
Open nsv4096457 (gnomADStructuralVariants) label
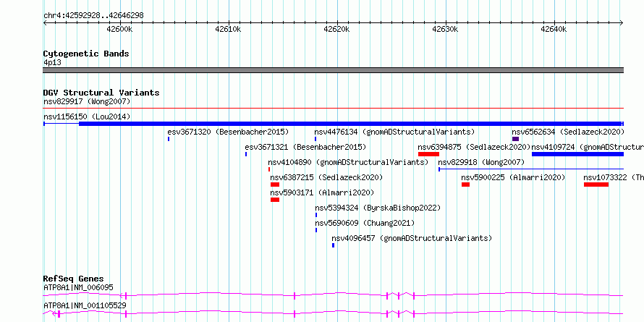coord(412,238)
